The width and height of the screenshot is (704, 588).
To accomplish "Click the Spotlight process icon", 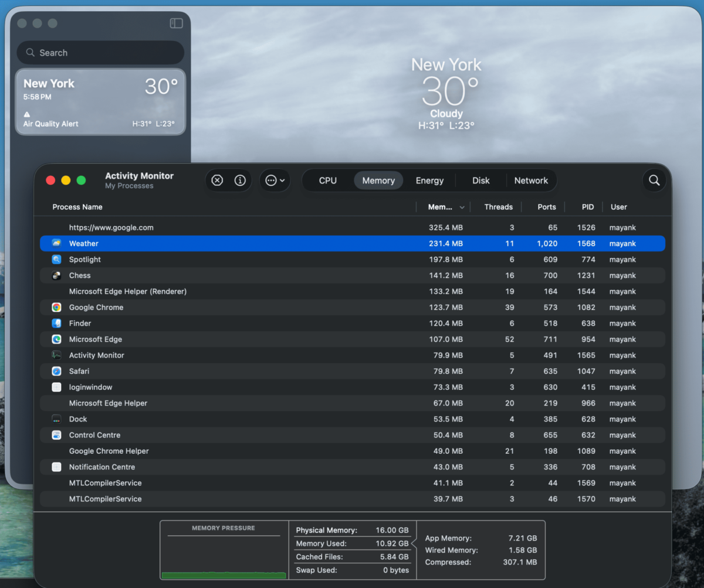I will [x=56, y=259].
